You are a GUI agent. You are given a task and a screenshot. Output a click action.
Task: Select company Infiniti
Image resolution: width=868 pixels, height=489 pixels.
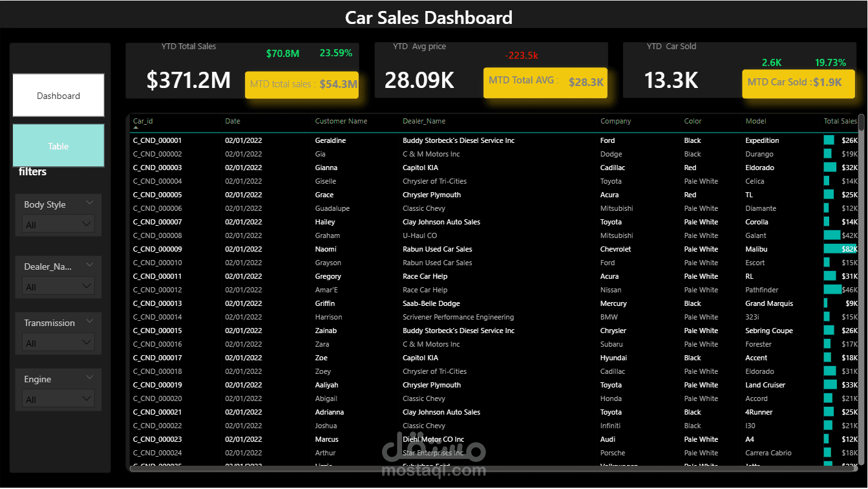[x=610, y=426]
